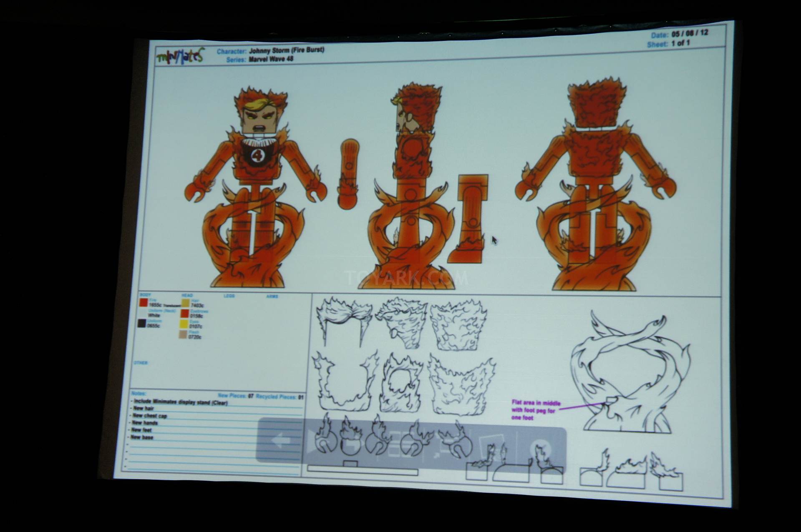
Task: Click the 'New Pieces: 07' text
Action: 235,395
